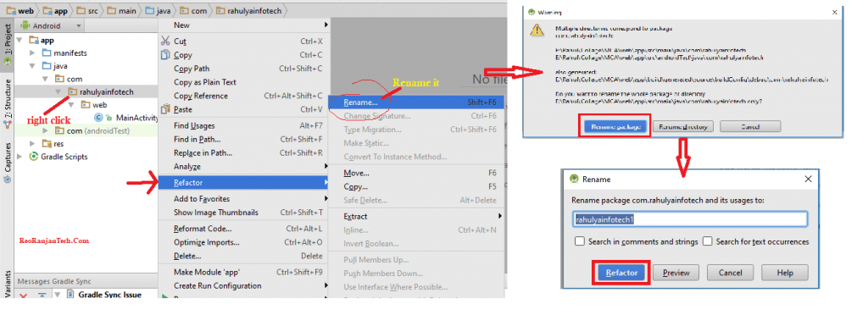Collapse the app module node

tap(20, 41)
